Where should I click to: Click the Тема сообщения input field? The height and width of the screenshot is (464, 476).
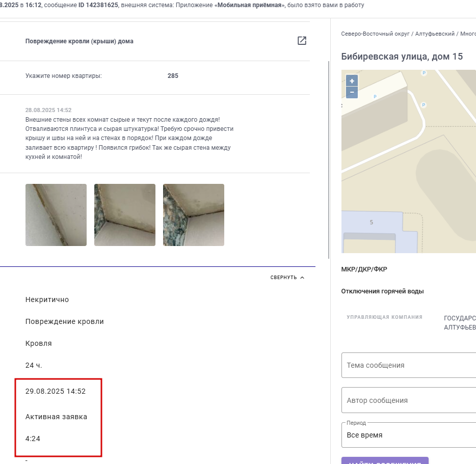pyautogui.click(x=409, y=365)
